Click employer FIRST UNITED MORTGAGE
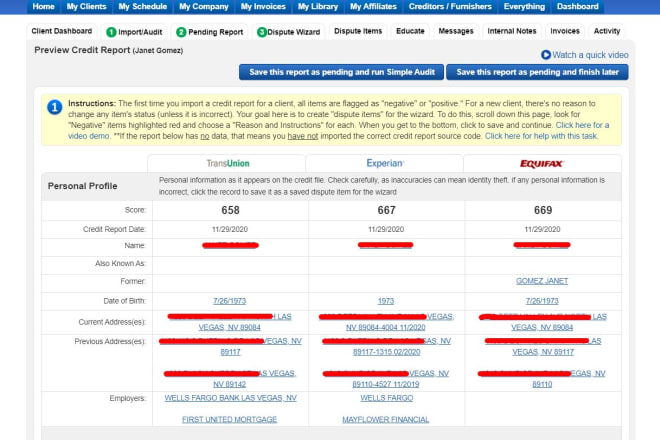This screenshot has width=660, height=440. [x=230, y=419]
